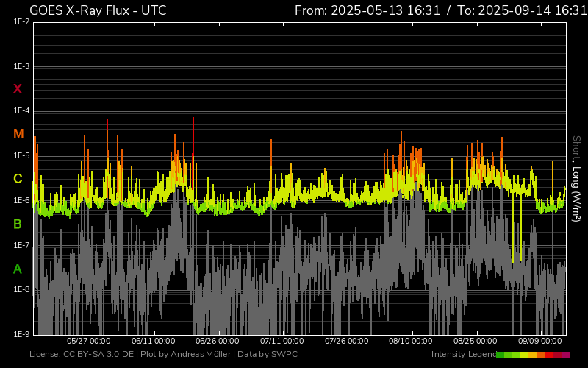The height and width of the screenshot is (368, 588).
Task: Click the GOES X-Ray Flux - UTC title
Action: [x=98, y=10]
